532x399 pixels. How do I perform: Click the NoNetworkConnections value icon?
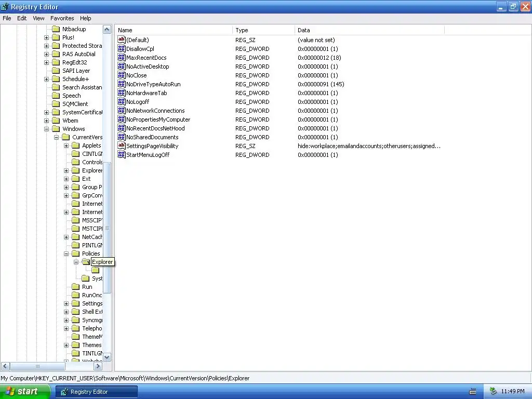point(122,110)
